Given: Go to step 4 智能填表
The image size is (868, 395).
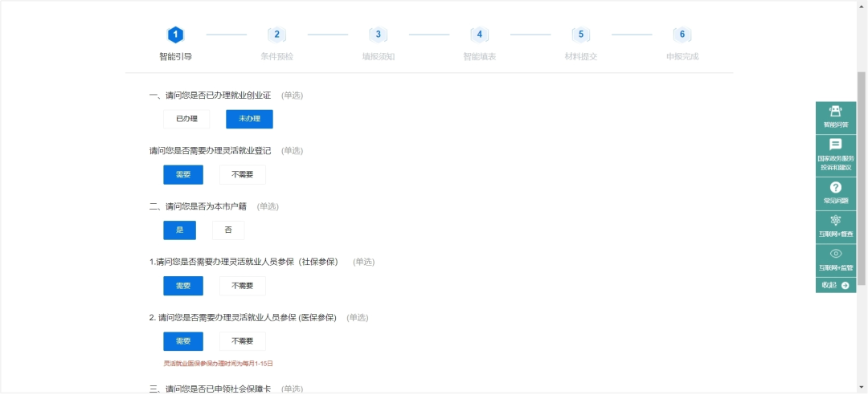Looking at the screenshot, I should coord(479,35).
